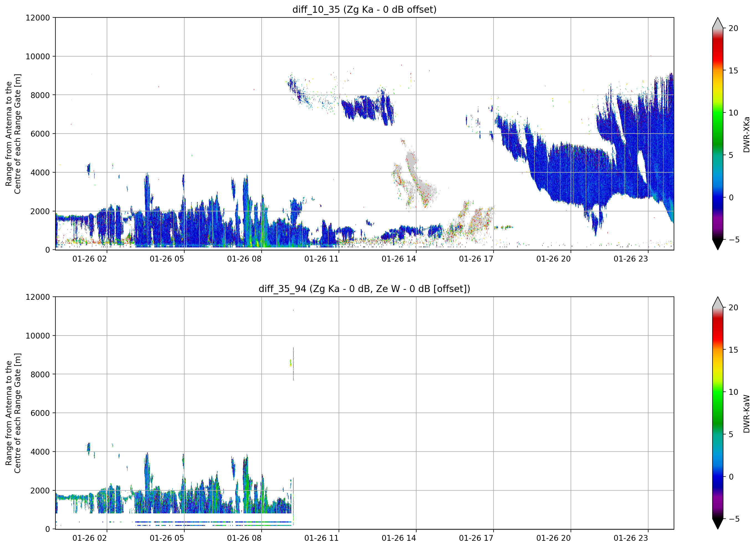The image size is (756, 548).
Task: Click bottom colorbar tick value 5
Action: pos(731,434)
